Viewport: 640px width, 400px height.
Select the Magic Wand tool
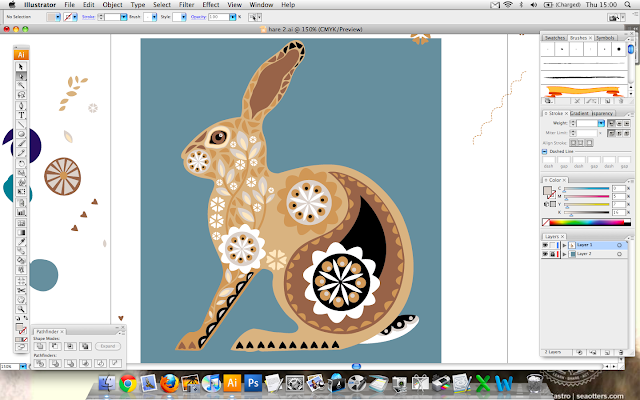coord(21,85)
